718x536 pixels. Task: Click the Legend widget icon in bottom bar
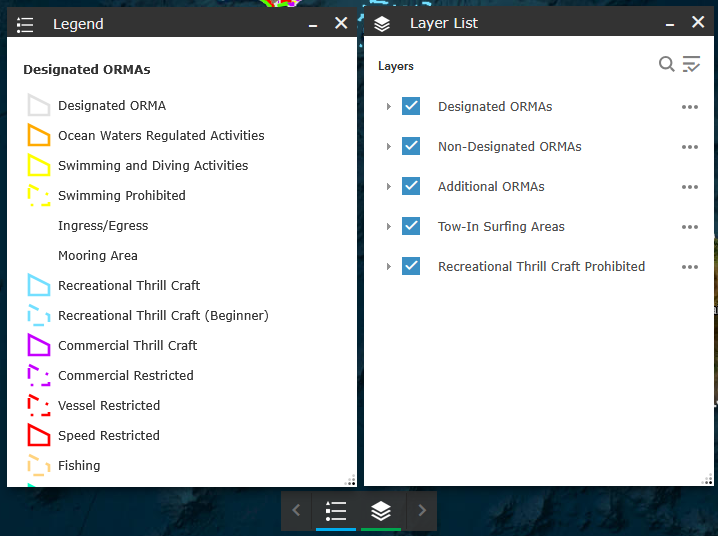[336, 511]
